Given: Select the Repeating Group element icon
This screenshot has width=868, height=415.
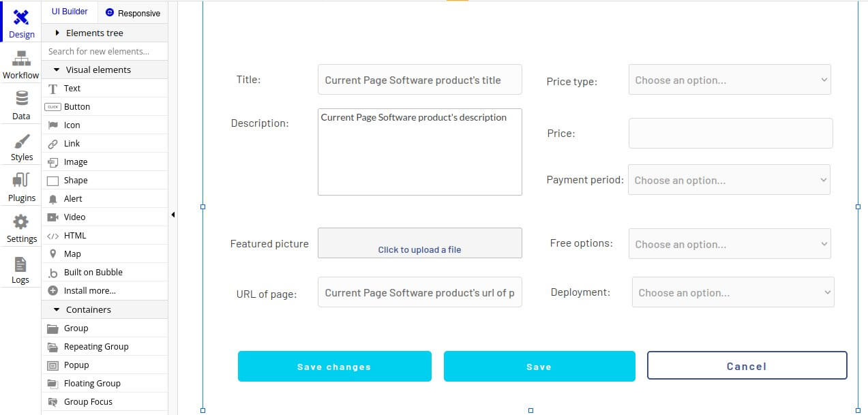Looking at the screenshot, I should 53,347.
